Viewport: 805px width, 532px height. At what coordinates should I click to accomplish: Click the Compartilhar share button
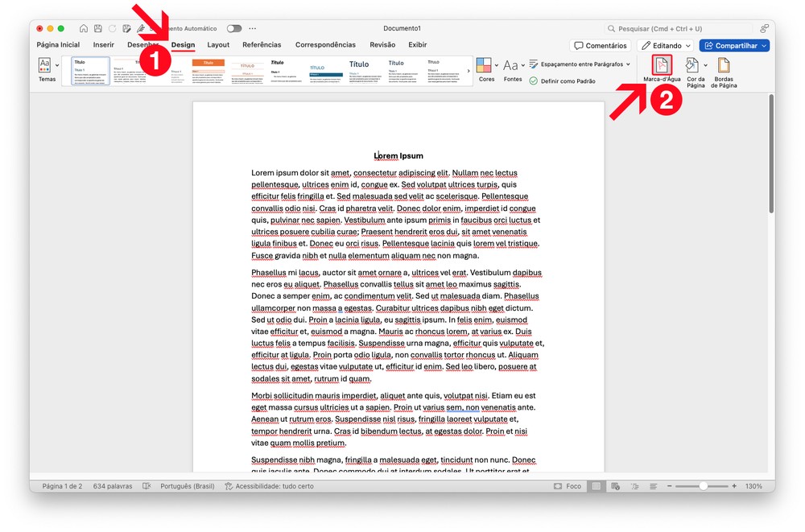click(x=733, y=46)
